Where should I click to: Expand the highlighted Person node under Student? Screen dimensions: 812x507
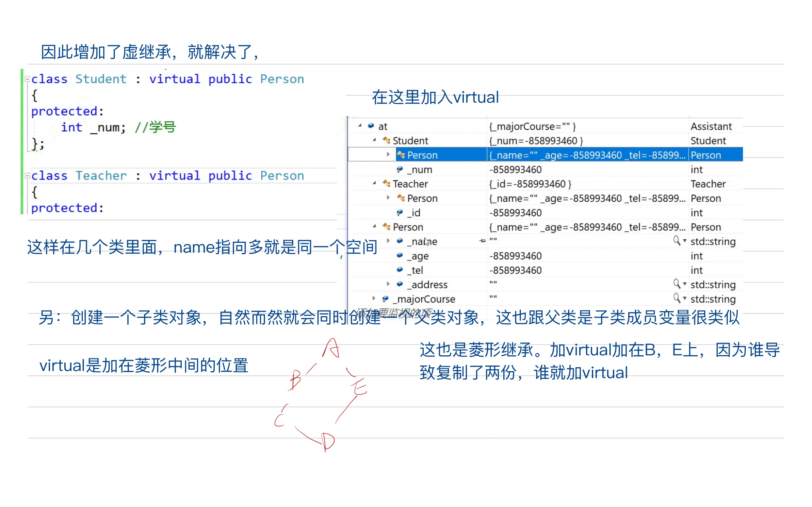click(388, 154)
